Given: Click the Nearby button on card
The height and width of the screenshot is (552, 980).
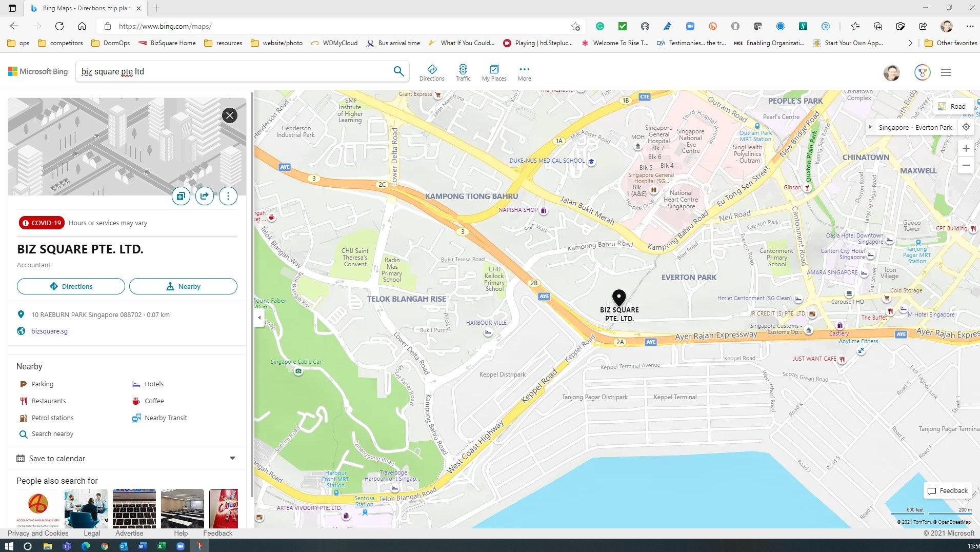Looking at the screenshot, I should point(183,286).
